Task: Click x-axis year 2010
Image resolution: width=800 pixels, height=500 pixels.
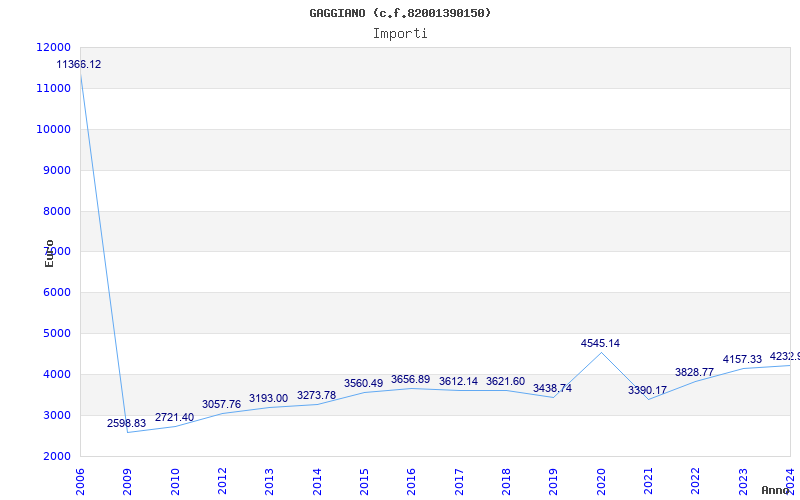Action: point(176,482)
